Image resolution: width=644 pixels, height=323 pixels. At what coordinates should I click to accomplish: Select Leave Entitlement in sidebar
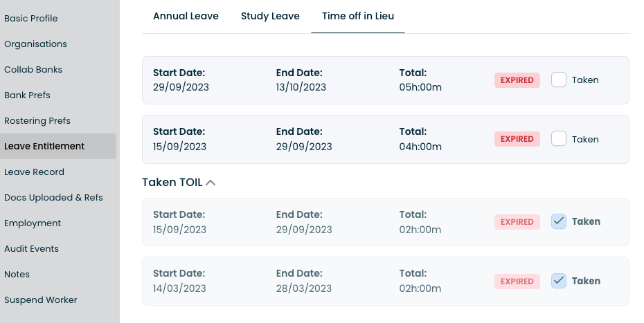tap(44, 147)
